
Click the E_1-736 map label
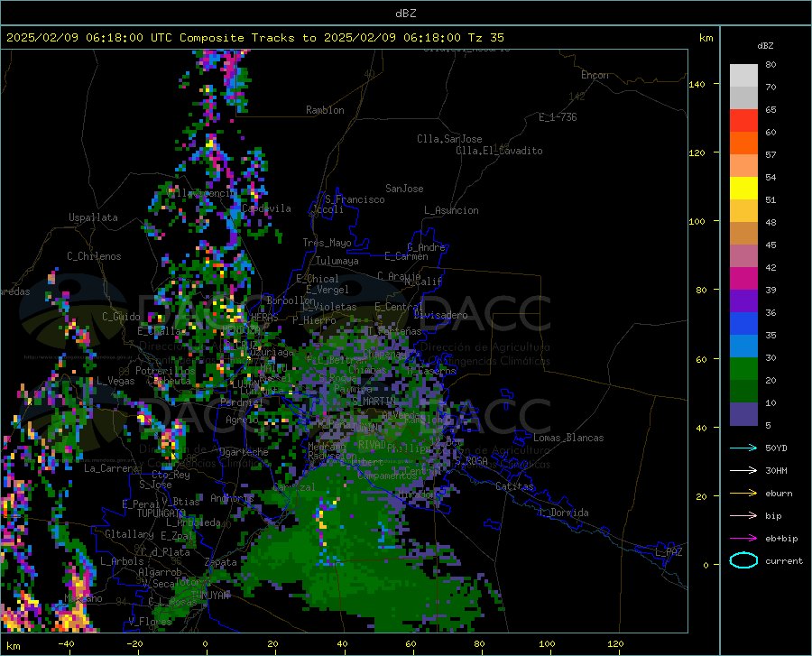click(x=558, y=117)
